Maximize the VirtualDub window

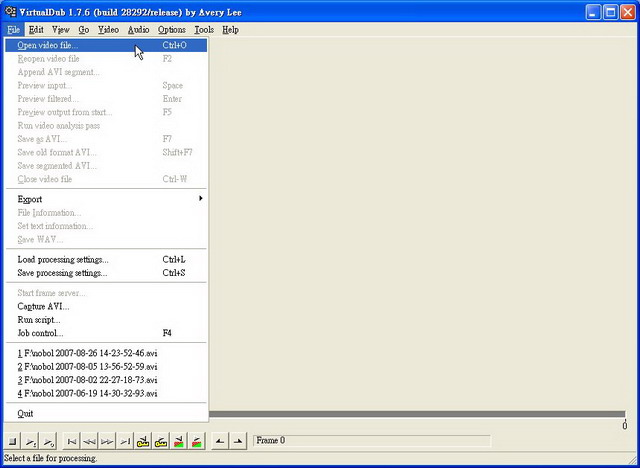611,12
